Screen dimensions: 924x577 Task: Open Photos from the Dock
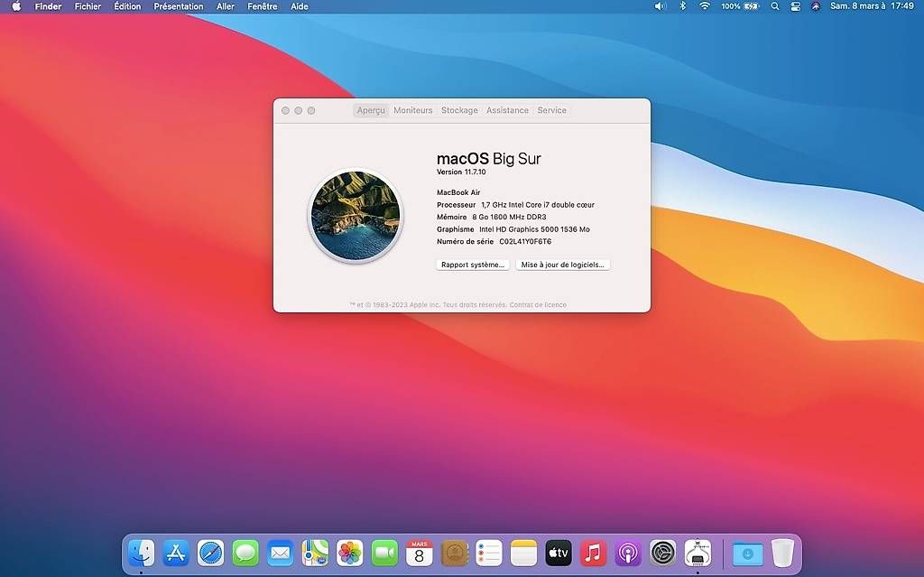pyautogui.click(x=349, y=554)
